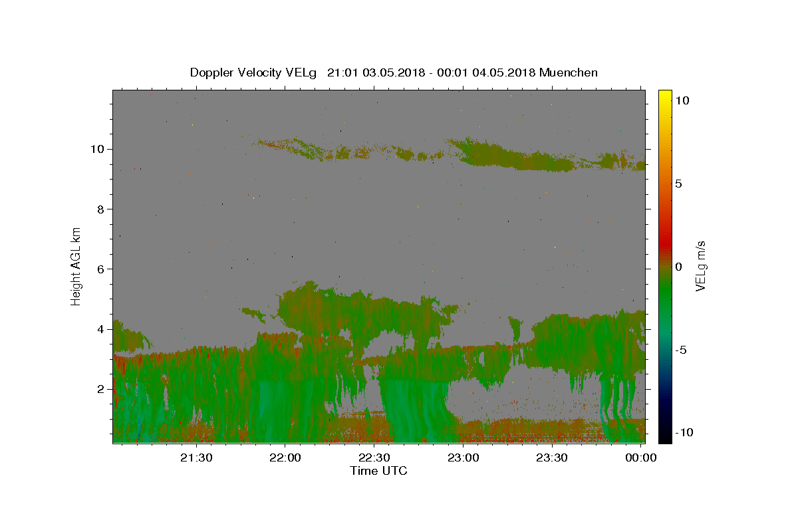Screen dimensions: 798x532
Task: Click the 'VELg m/s' colorbar label
Action: [x=700, y=266]
